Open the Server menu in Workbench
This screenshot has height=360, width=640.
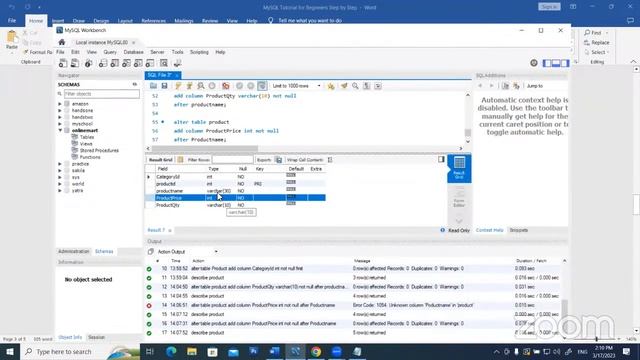pyautogui.click(x=157, y=52)
